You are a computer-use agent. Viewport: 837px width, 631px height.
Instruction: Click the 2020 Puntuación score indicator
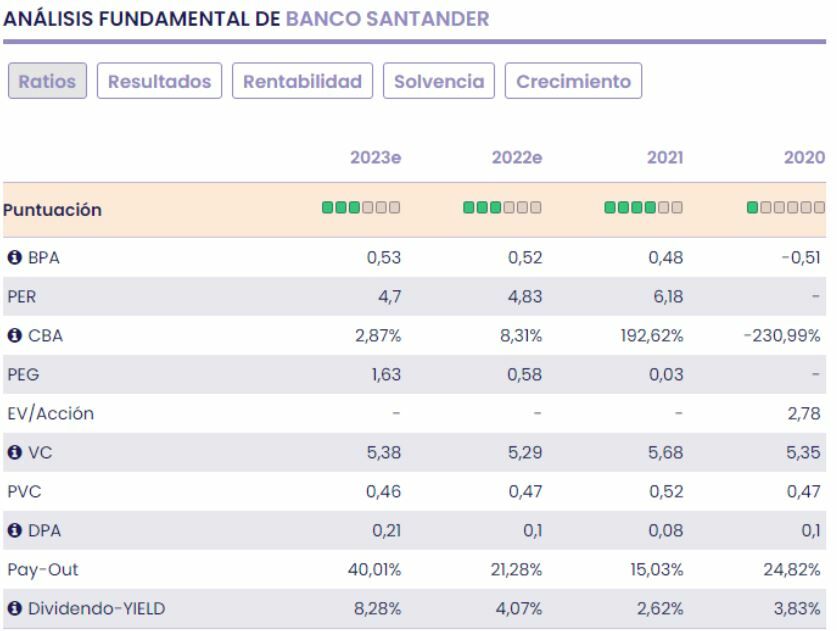click(786, 211)
